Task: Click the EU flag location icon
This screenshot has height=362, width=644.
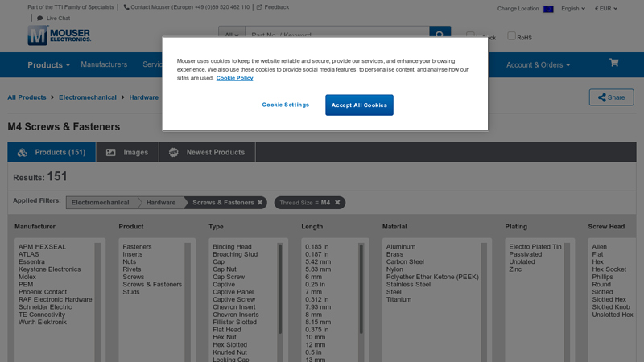Action: (548, 9)
